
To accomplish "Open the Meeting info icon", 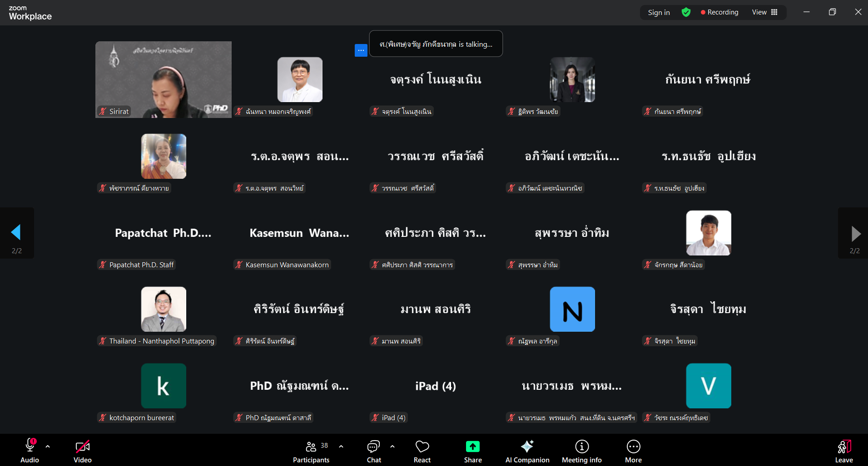I will [581, 447].
